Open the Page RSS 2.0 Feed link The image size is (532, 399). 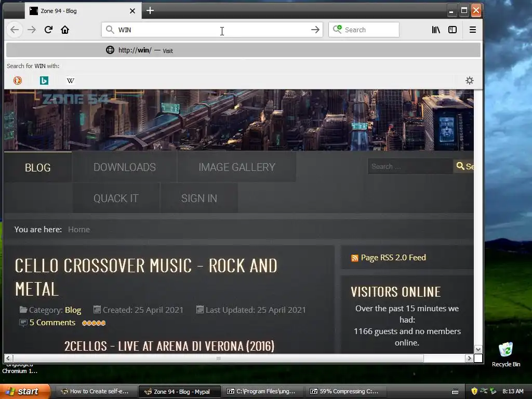(x=393, y=258)
